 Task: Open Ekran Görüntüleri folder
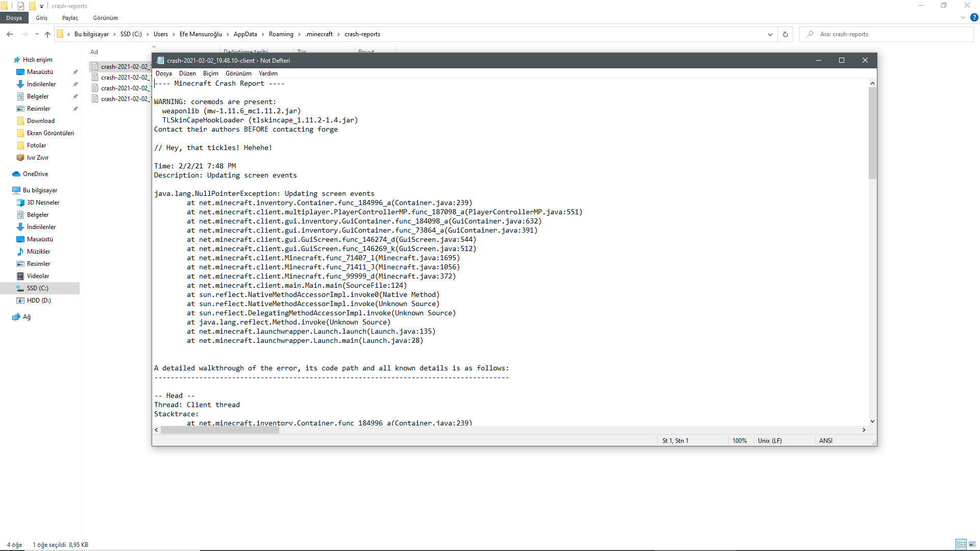(50, 133)
